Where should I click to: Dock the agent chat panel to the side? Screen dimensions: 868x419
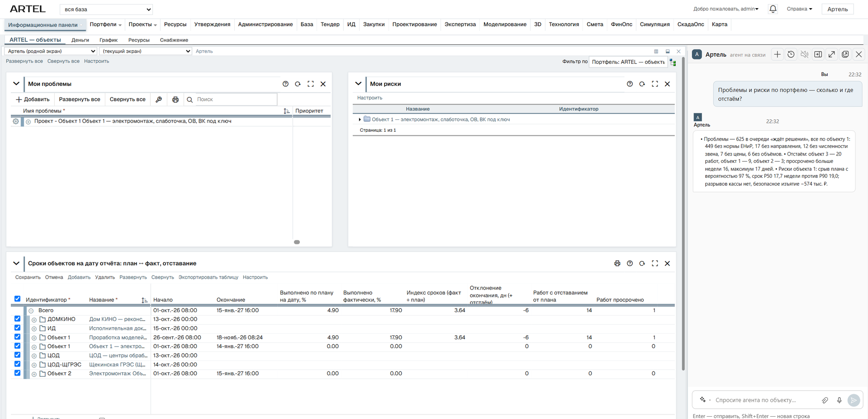(818, 54)
